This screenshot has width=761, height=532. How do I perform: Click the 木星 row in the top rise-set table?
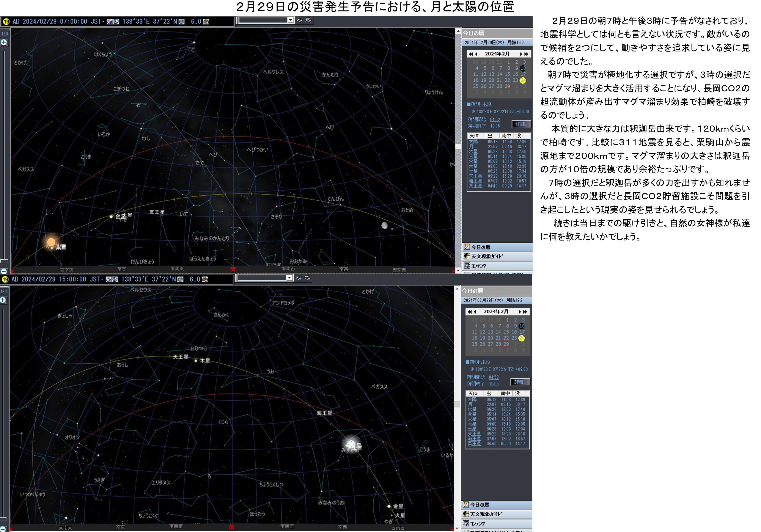[x=498, y=166]
